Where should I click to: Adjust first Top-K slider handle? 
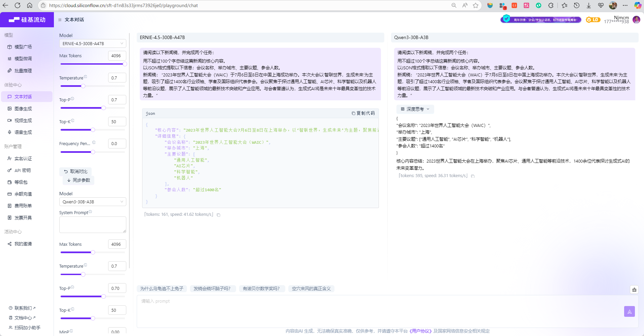pos(93,130)
